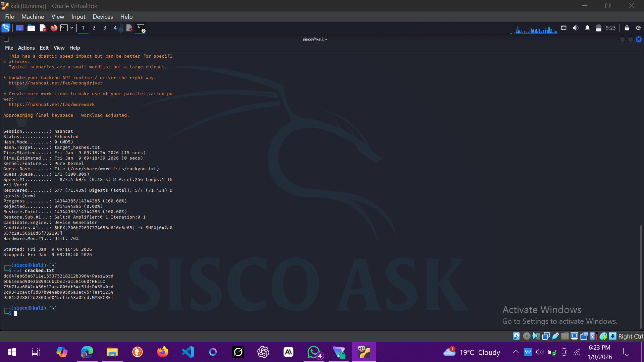Open ChatGPT app from the Windows taskbar
This screenshot has height=362, width=644.
263,352
